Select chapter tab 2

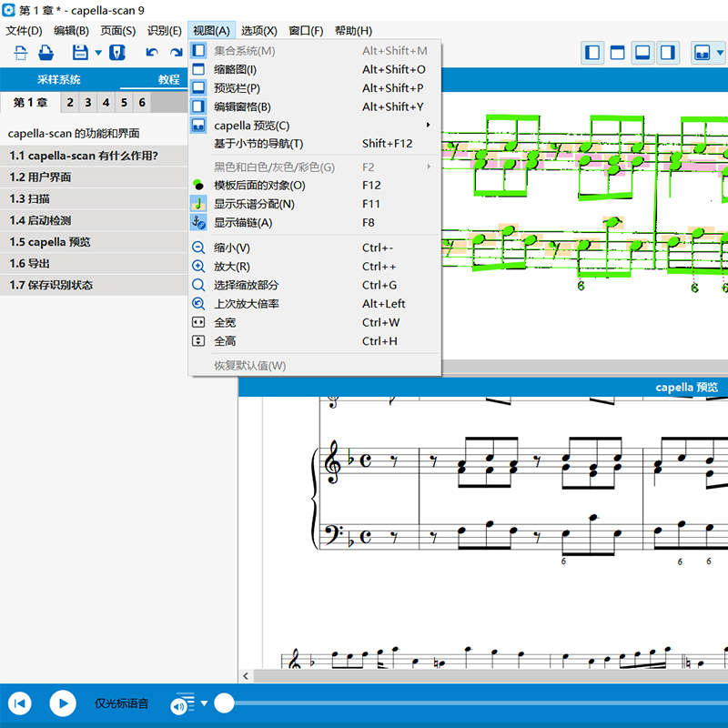pyautogui.click(x=70, y=103)
